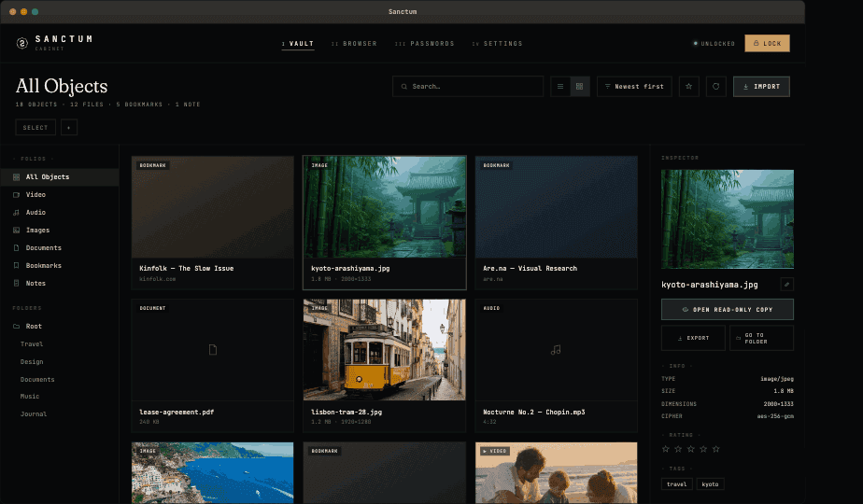Switch to list view layout
Viewport: 863px width, 504px height.
(x=560, y=87)
